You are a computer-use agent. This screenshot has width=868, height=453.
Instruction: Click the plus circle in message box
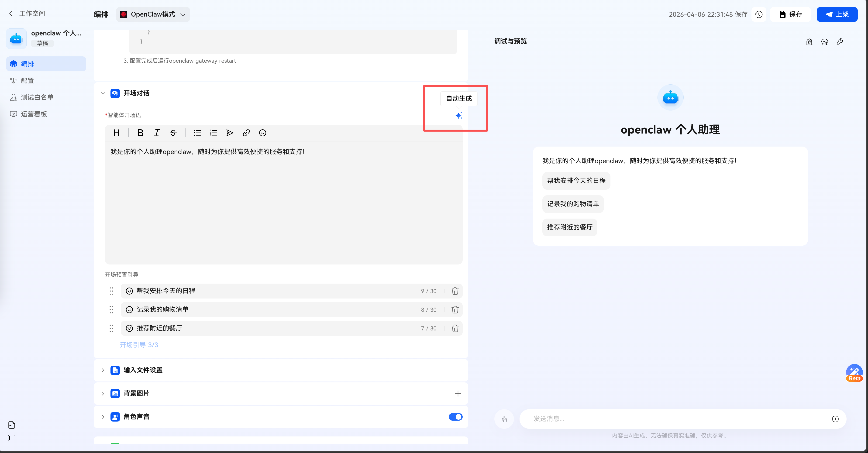tap(835, 419)
